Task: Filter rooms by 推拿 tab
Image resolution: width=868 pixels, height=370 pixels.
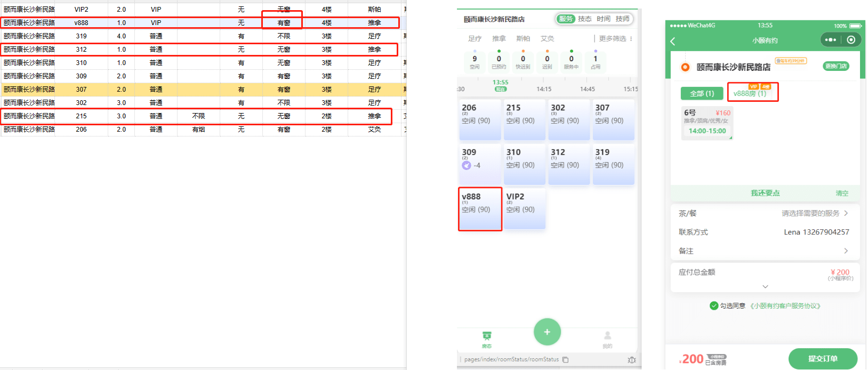Action: tap(499, 39)
